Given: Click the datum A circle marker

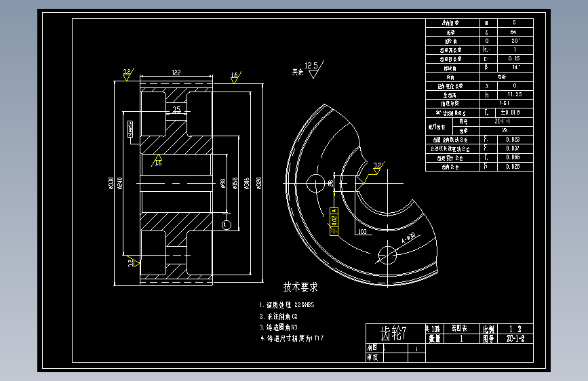Looking at the screenshot, I should pos(226,224).
